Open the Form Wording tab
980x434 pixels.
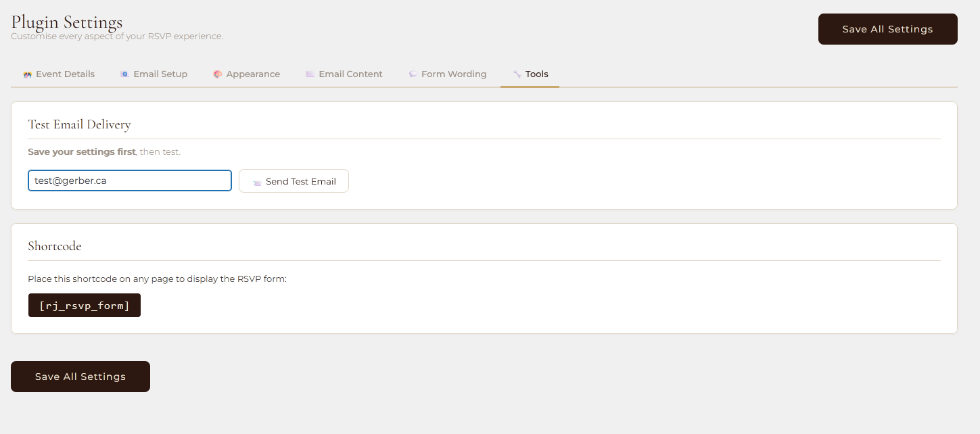pos(454,74)
